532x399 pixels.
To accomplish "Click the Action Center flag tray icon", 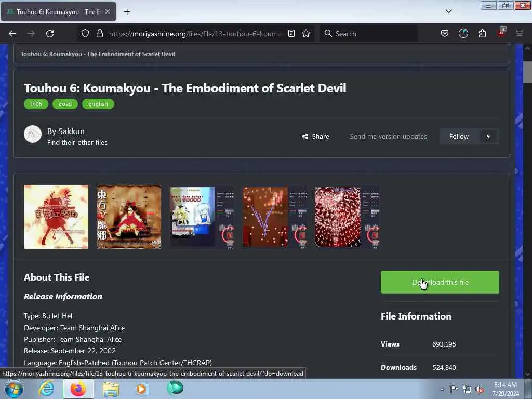I will (454, 389).
